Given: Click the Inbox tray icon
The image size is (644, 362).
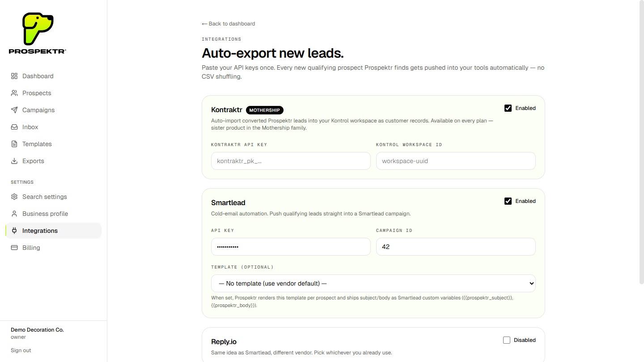Looking at the screenshot, I should click(x=14, y=127).
